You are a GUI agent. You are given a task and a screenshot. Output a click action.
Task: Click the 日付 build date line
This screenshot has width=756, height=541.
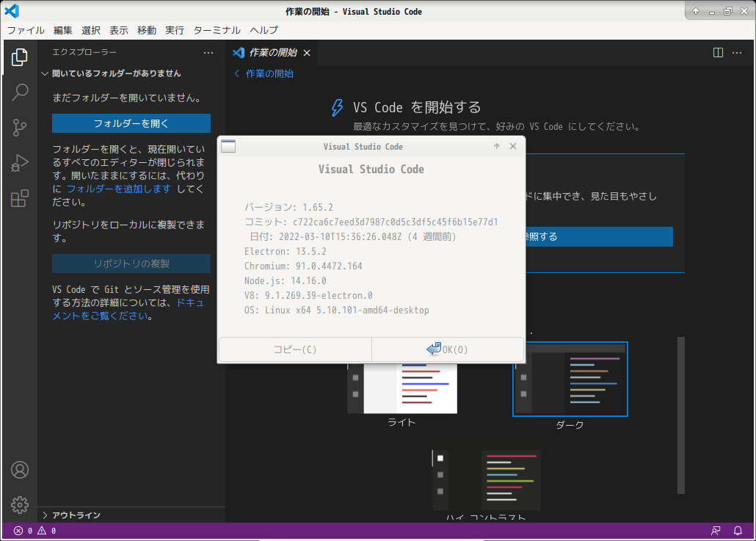coord(352,237)
